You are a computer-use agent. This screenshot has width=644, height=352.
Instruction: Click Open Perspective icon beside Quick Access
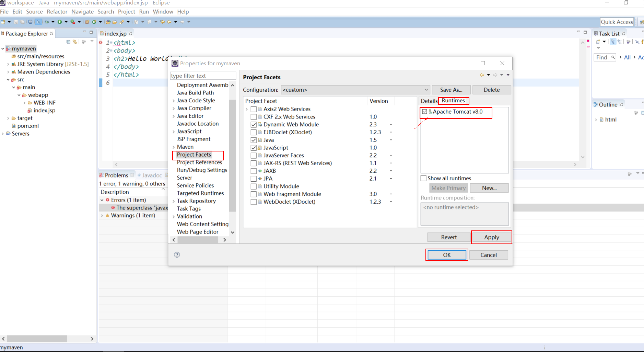641,22
